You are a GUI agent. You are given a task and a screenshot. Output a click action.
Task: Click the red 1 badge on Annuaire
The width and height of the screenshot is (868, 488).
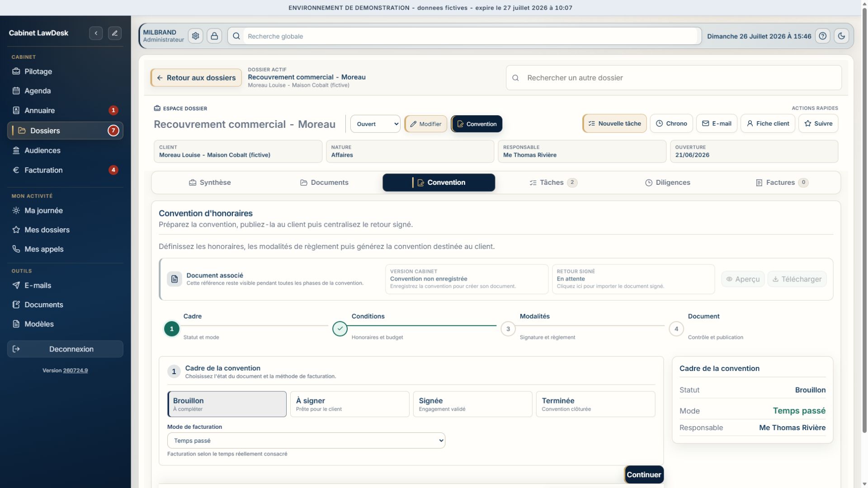tap(113, 110)
